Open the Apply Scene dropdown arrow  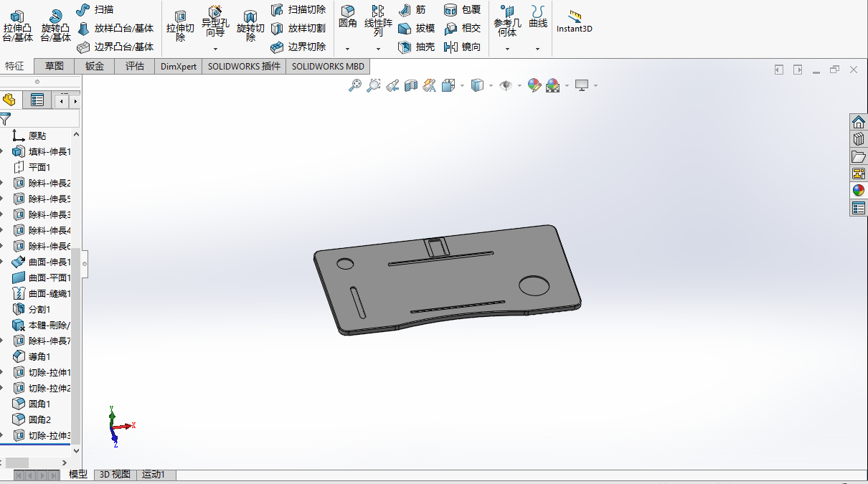tap(567, 85)
